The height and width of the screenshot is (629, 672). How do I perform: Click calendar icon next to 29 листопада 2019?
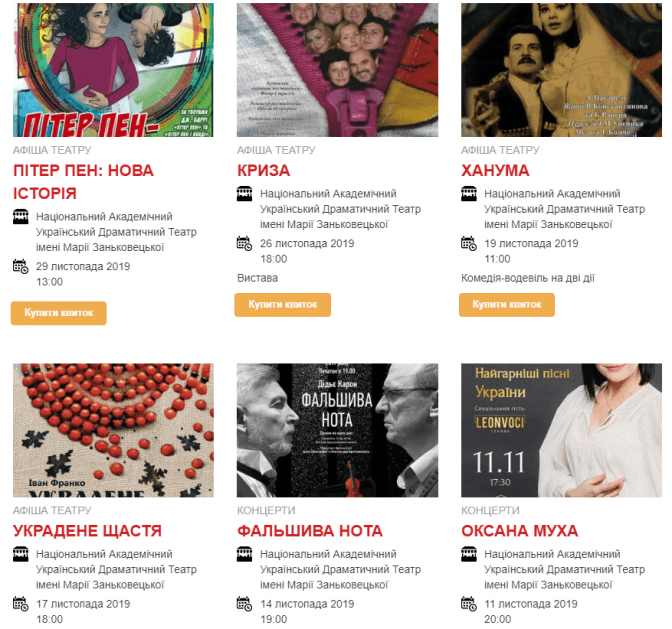click(x=21, y=266)
